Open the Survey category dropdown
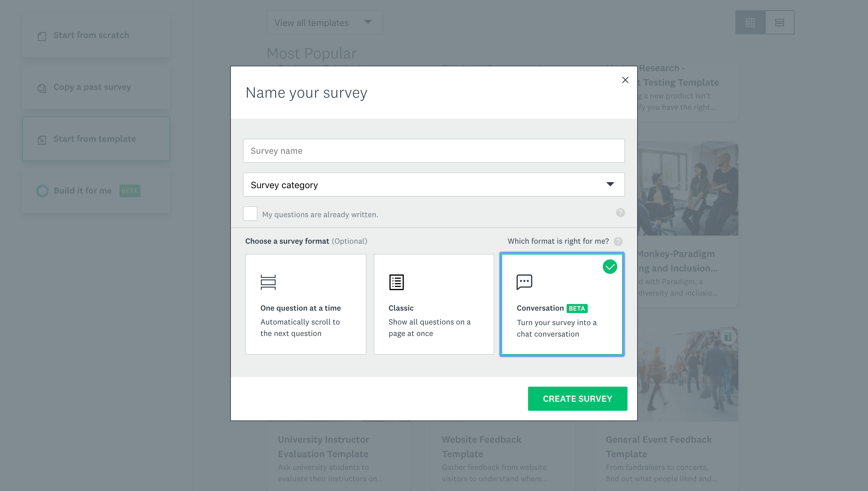 click(434, 185)
